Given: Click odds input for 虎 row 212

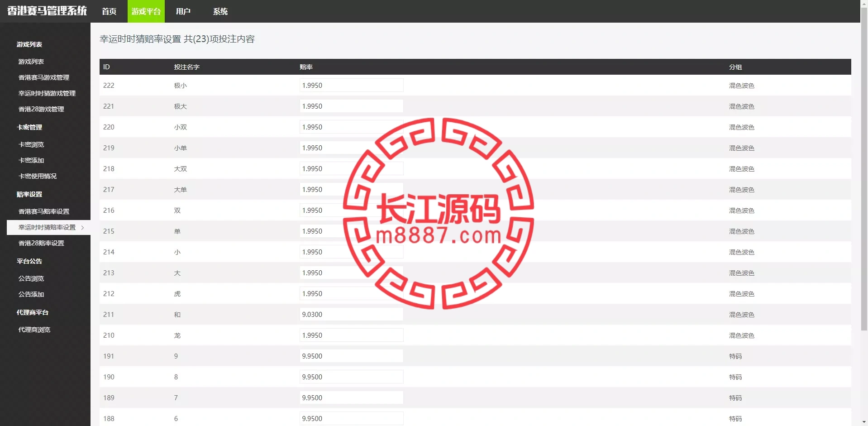Looking at the screenshot, I should point(351,293).
